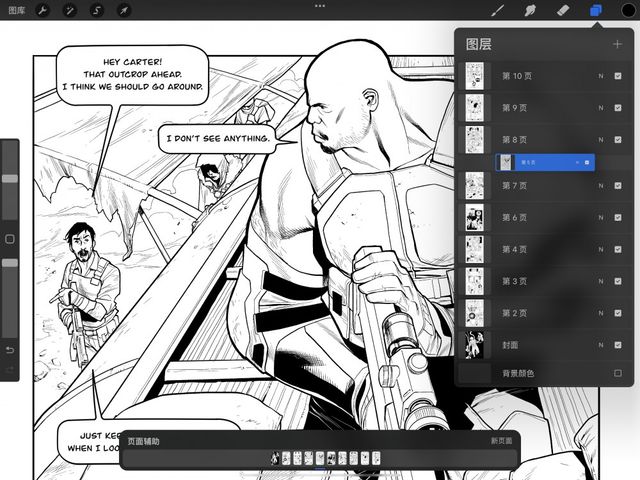
Task: Select the Smudge tool
Action: tap(530, 10)
